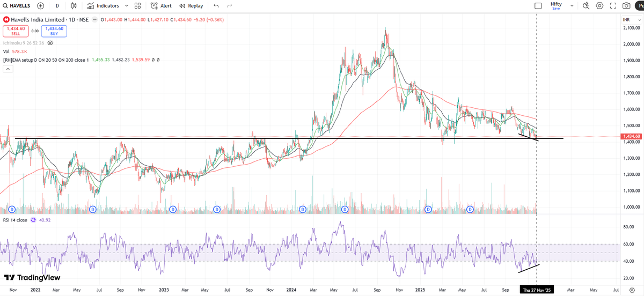Undo the last chart action
This screenshot has width=644, height=296.
coord(216,5)
